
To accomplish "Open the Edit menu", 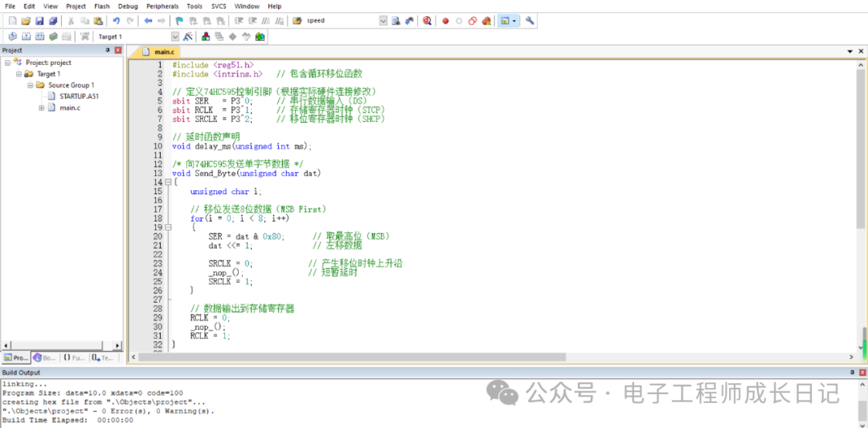I will (x=30, y=6).
